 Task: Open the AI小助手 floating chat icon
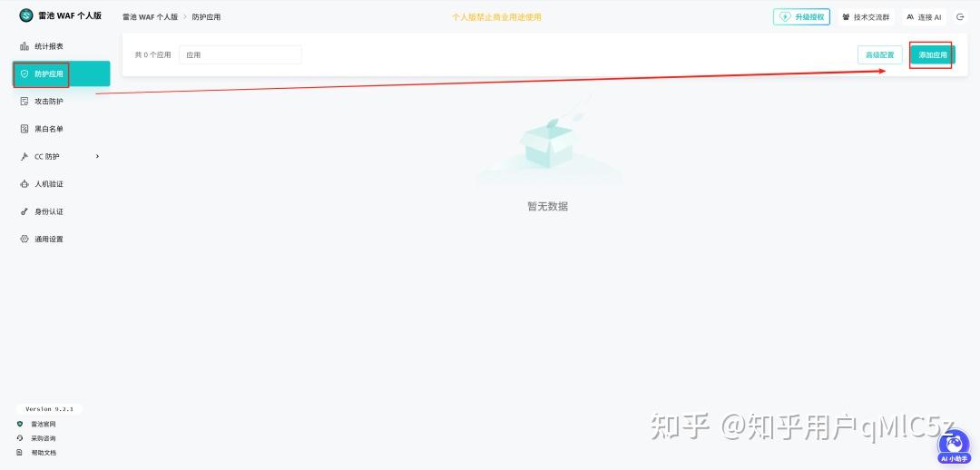click(954, 447)
